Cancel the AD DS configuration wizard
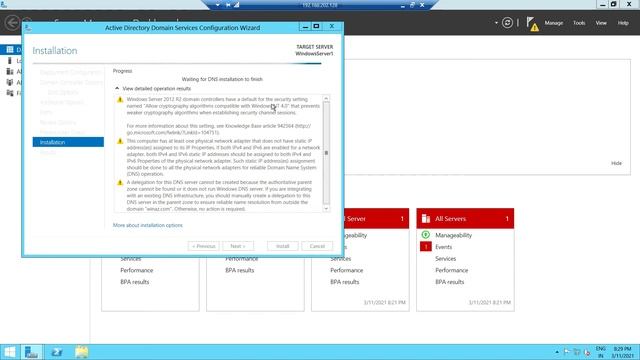This screenshot has height=360, width=640. click(x=317, y=246)
